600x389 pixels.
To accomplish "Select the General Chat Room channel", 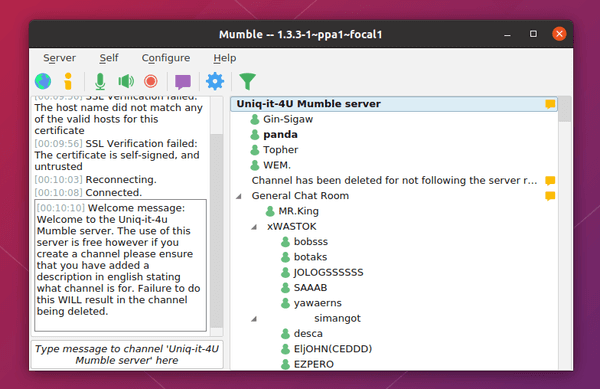I will [300, 196].
